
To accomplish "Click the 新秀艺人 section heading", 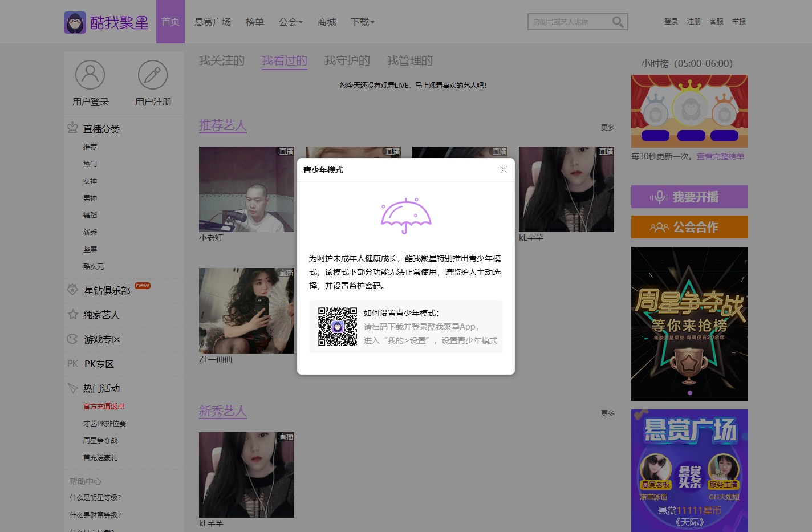I will click(x=223, y=411).
